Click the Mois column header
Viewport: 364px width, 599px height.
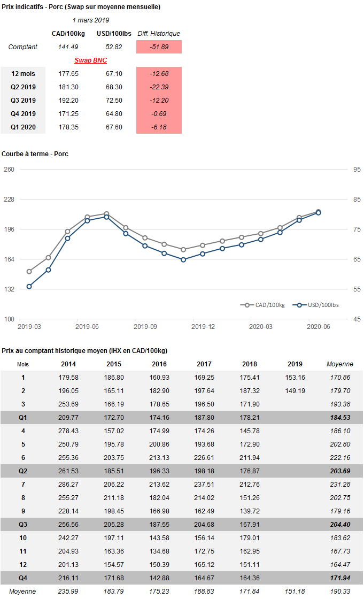coord(23,364)
